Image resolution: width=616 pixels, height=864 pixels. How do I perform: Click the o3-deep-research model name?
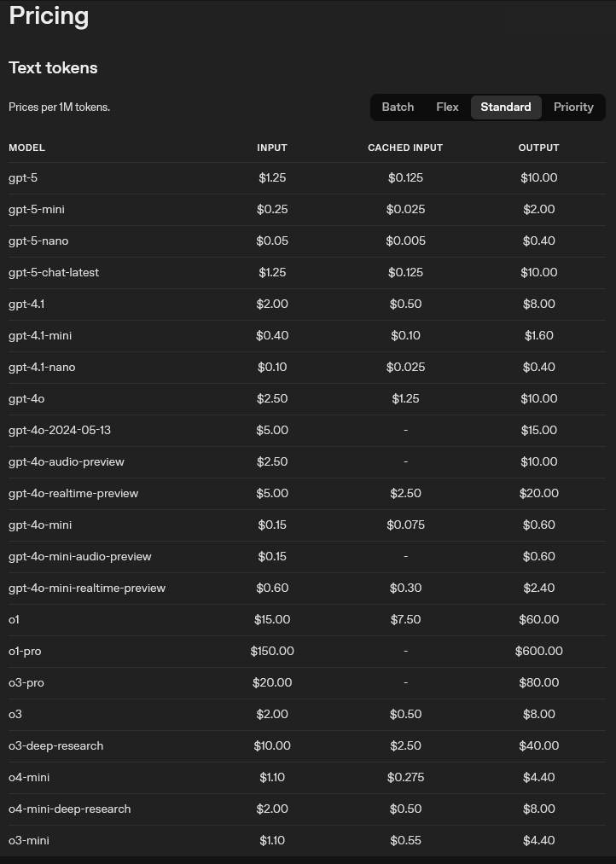point(56,745)
